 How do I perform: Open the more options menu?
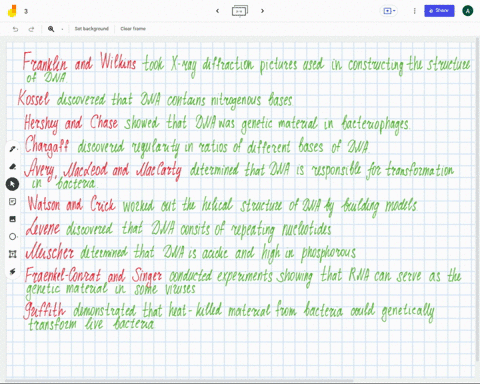pos(414,11)
